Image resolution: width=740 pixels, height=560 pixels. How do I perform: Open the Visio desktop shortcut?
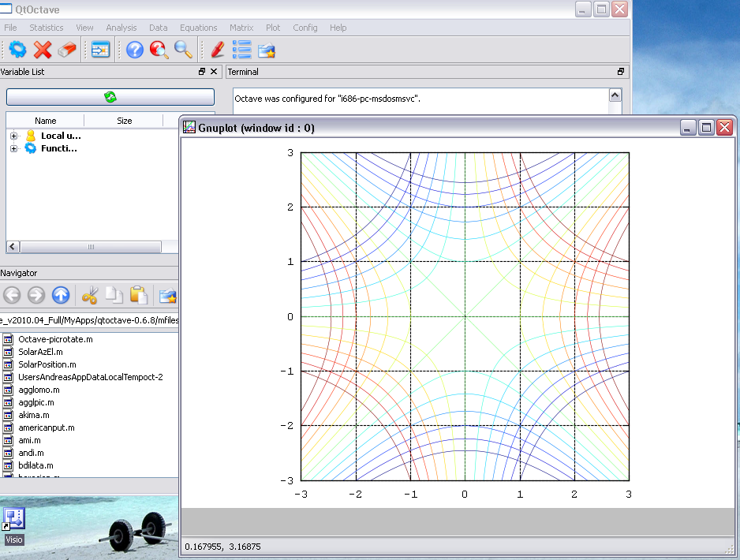[x=14, y=520]
